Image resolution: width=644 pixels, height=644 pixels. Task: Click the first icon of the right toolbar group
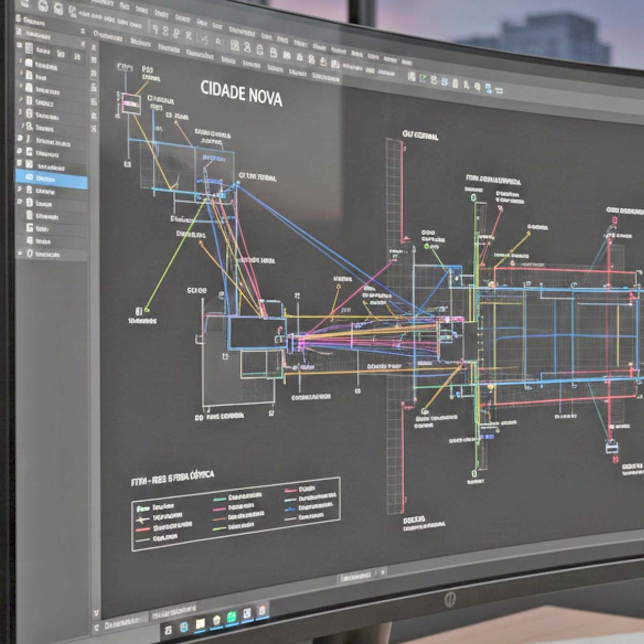click(x=411, y=77)
